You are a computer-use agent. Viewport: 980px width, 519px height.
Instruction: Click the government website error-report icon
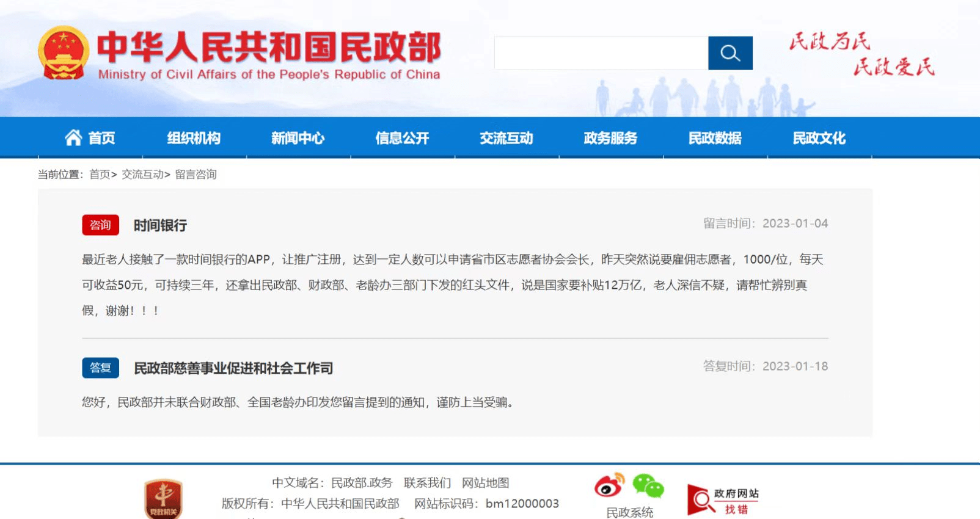pyautogui.click(x=723, y=500)
